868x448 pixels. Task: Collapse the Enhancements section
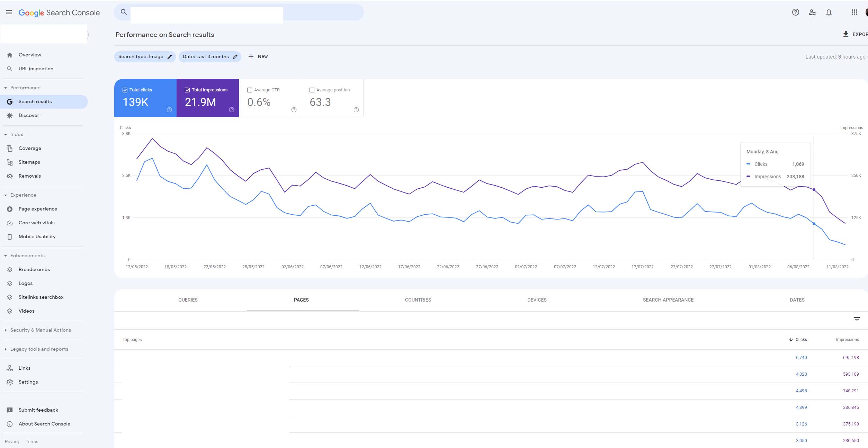(x=6, y=256)
